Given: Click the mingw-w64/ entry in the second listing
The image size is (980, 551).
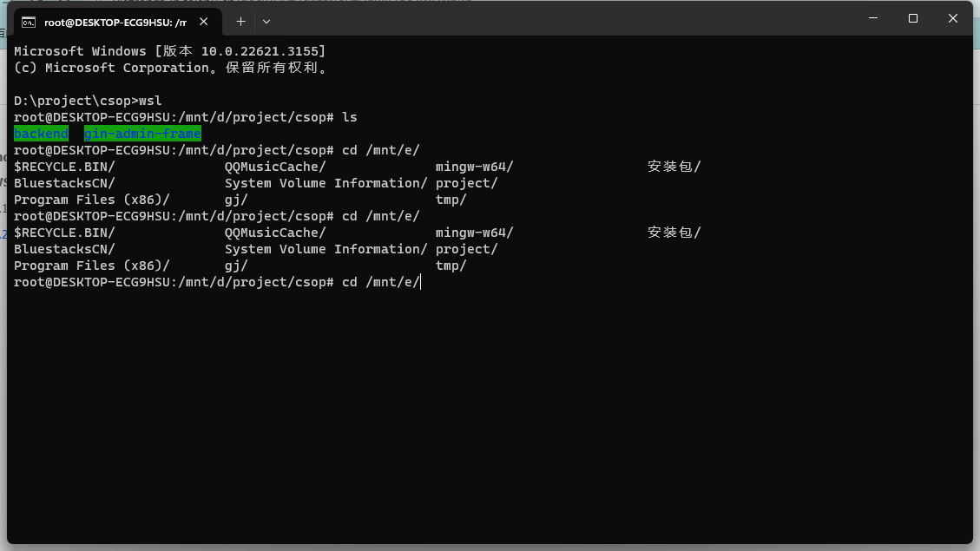Looking at the screenshot, I should coord(474,233).
